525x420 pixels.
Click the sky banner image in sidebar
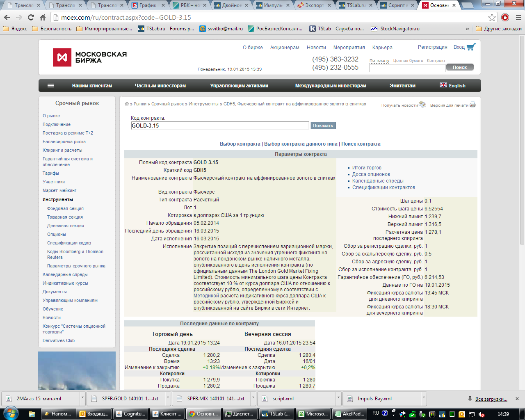click(77, 371)
